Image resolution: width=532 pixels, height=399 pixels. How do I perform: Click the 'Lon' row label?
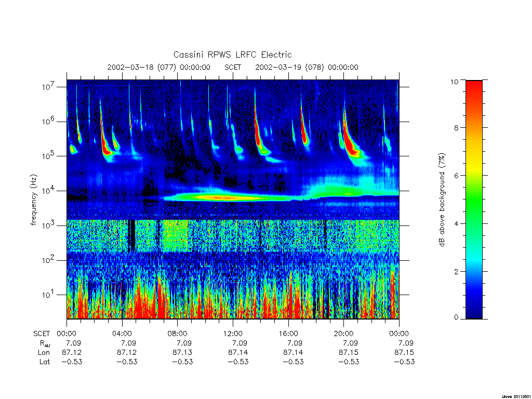coord(44,353)
